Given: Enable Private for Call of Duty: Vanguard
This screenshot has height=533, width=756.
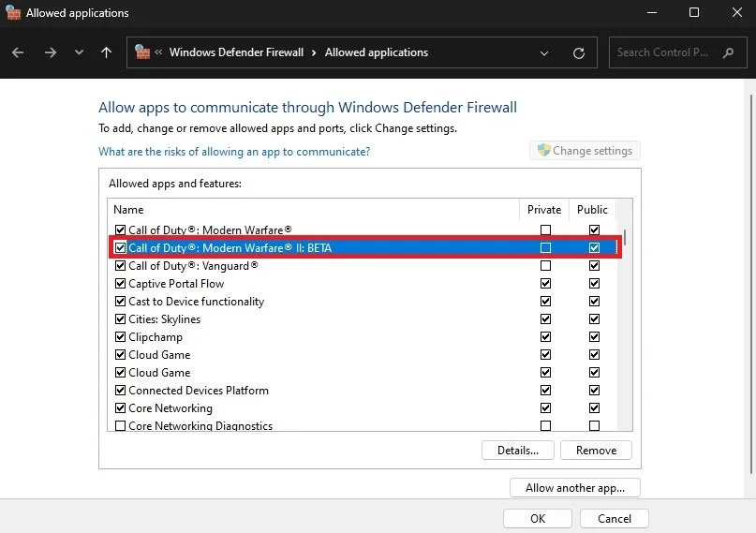Looking at the screenshot, I should [546, 265].
